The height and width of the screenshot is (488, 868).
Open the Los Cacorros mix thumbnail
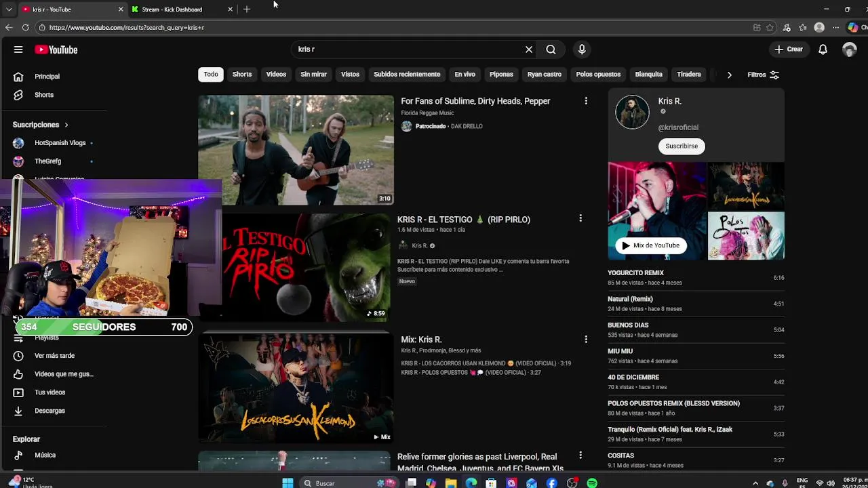296,388
